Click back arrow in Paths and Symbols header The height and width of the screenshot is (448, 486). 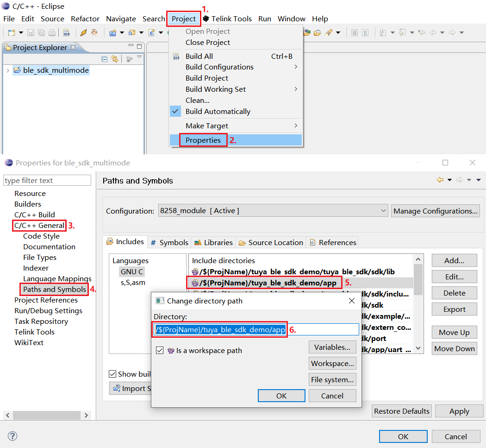point(440,180)
